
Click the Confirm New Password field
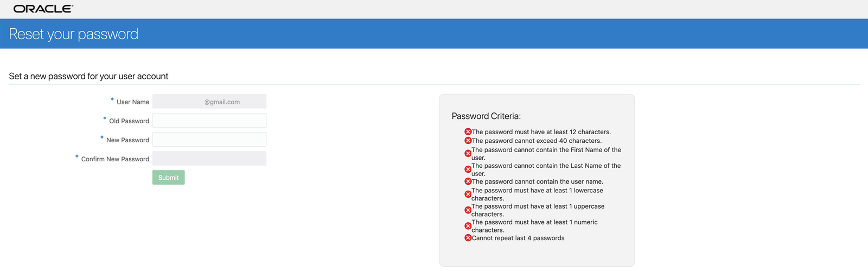(209, 159)
